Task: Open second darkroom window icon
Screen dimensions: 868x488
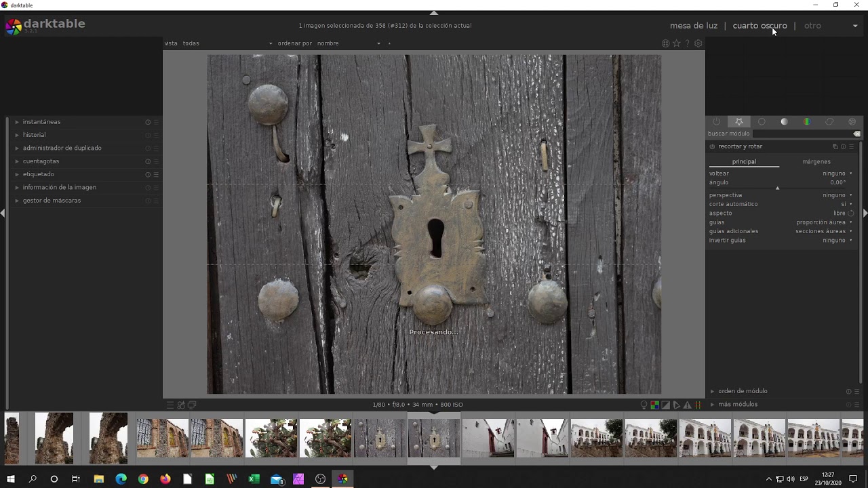Action: tap(192, 405)
